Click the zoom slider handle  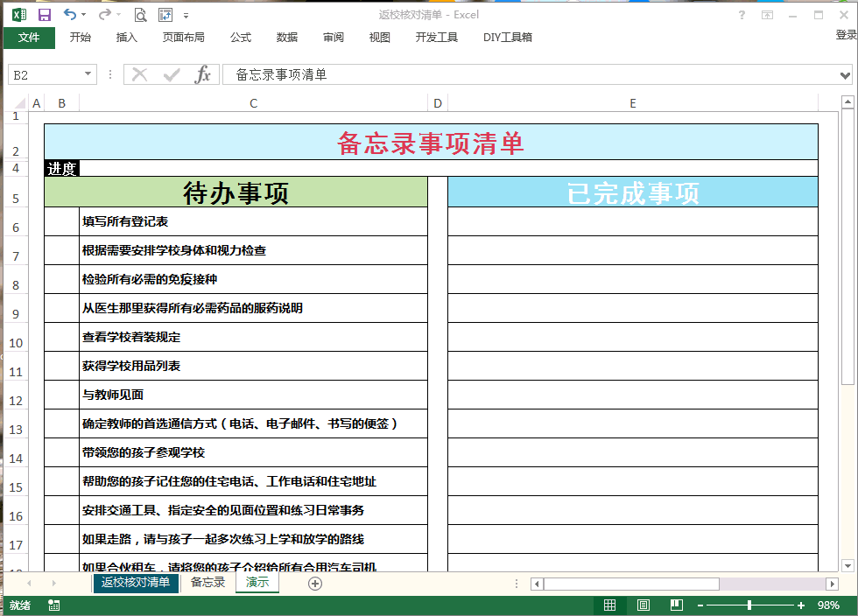749,605
